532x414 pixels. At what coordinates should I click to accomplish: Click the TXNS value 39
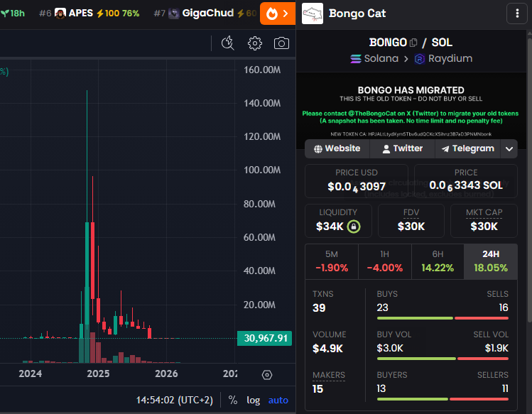[x=319, y=308]
